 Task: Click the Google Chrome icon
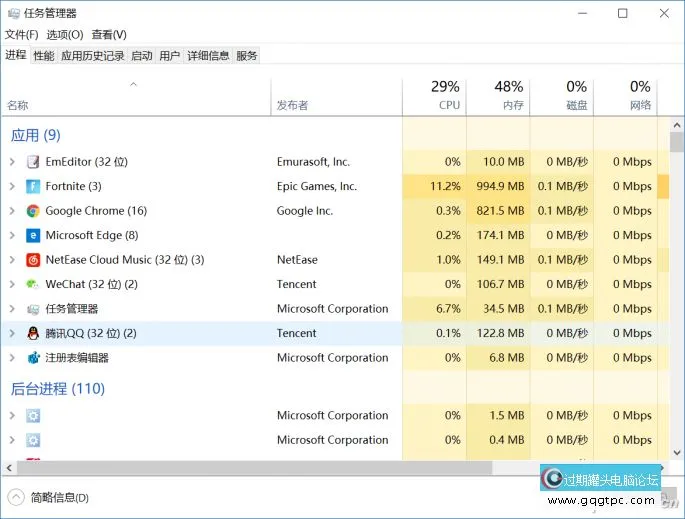(x=33, y=211)
